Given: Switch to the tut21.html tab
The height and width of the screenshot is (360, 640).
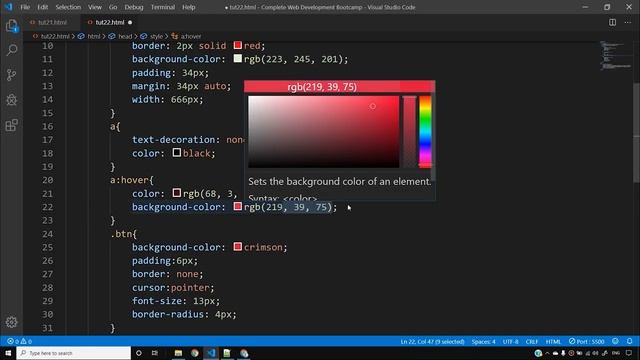Looking at the screenshot, I should click(x=52, y=22).
